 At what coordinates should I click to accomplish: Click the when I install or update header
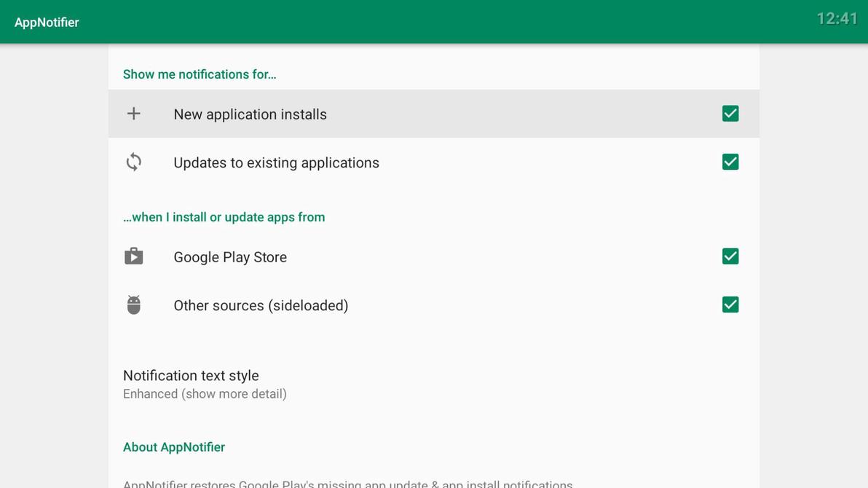[x=224, y=216]
